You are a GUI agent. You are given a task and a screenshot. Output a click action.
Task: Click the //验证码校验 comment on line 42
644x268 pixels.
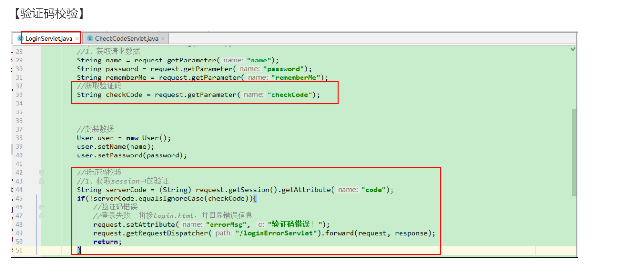[99, 172]
